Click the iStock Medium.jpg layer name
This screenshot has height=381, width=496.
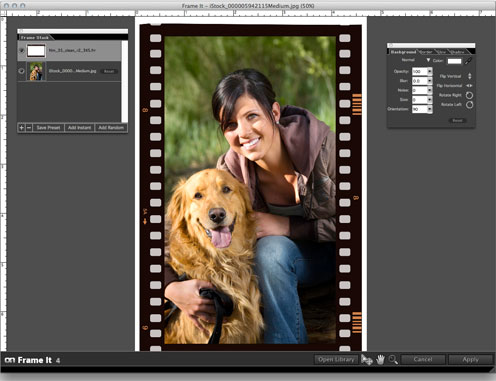click(x=72, y=71)
